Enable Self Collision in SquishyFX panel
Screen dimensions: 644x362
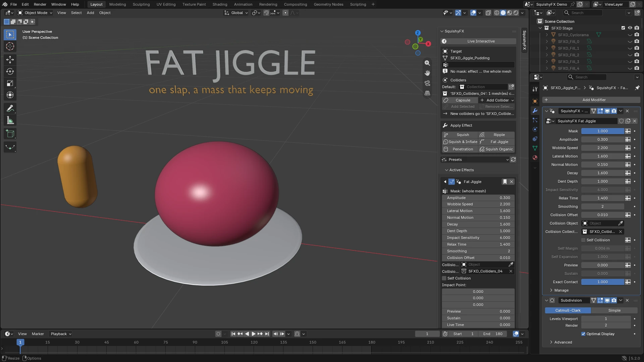tap(444, 278)
